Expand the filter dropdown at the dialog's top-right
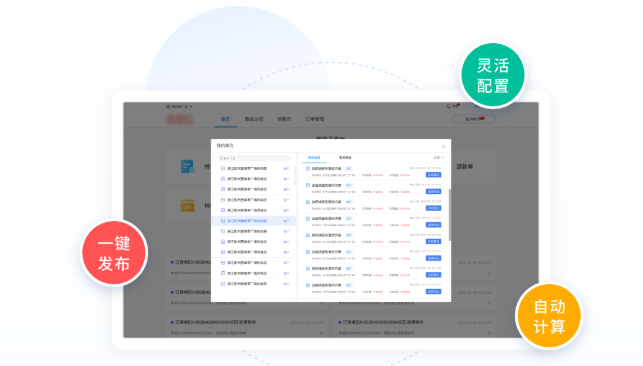The height and width of the screenshot is (366, 643). [x=439, y=158]
